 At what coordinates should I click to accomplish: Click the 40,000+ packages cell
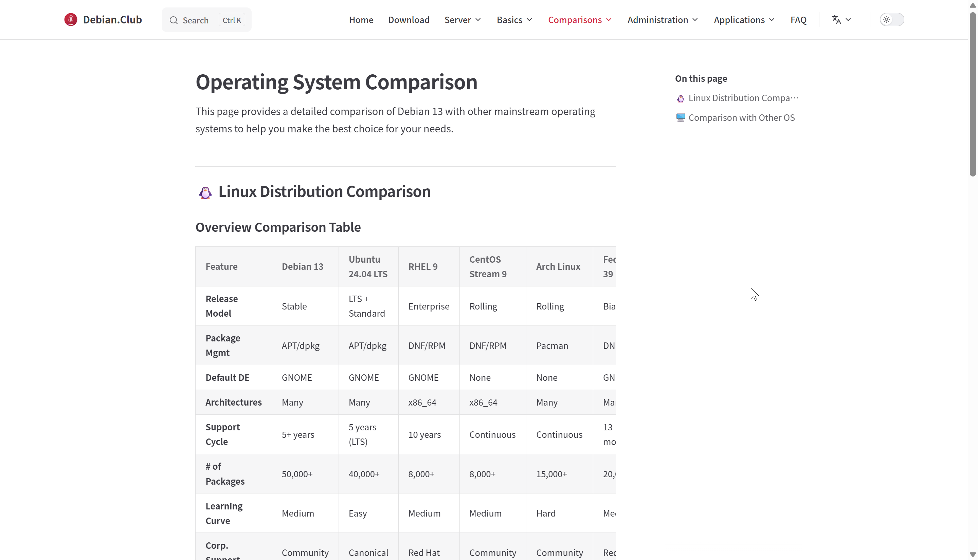click(x=368, y=474)
